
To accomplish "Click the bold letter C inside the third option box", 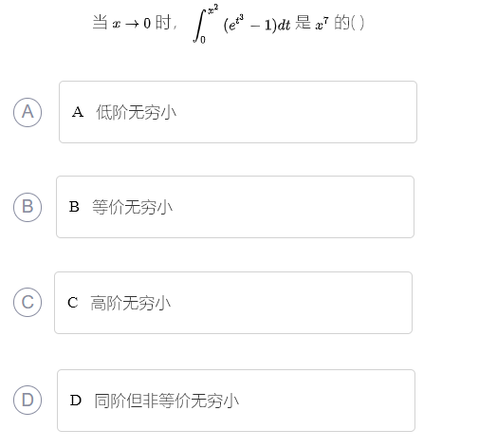I will click(x=73, y=303).
